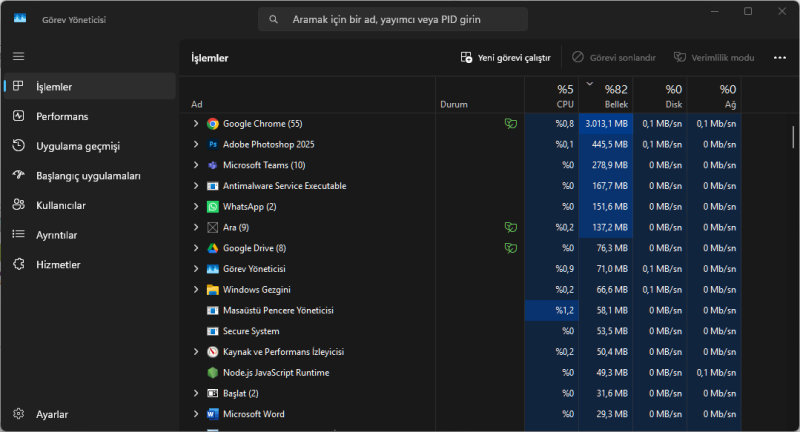Click the Antimalware Service Executable icon
Screen dimensions: 800x432
tap(213, 186)
